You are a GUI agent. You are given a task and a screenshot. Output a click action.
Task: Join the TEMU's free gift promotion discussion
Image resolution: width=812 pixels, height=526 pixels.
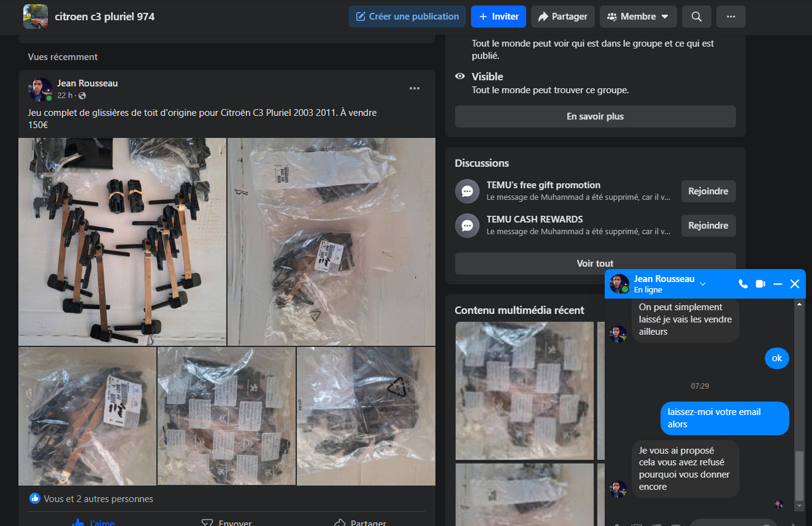(708, 191)
